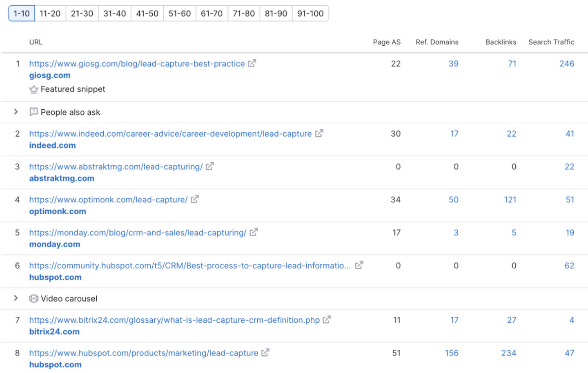
Task: Open hubspot.com products referring domains 156
Action: pyautogui.click(x=452, y=353)
